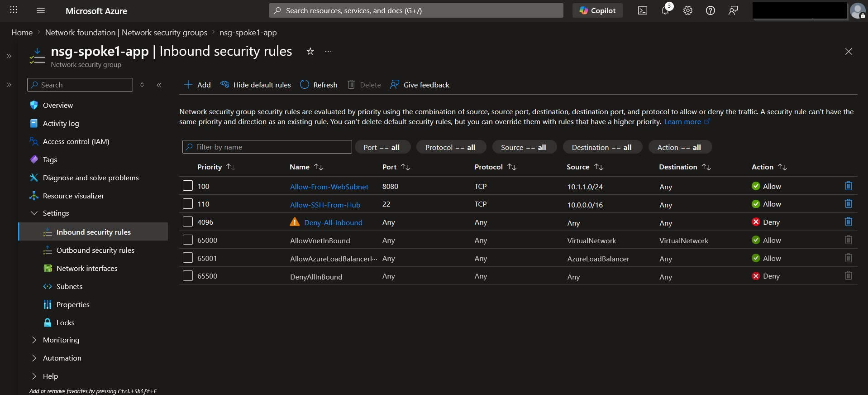The width and height of the screenshot is (868, 395).
Task: Favorite this page with the star icon
Action: (310, 51)
